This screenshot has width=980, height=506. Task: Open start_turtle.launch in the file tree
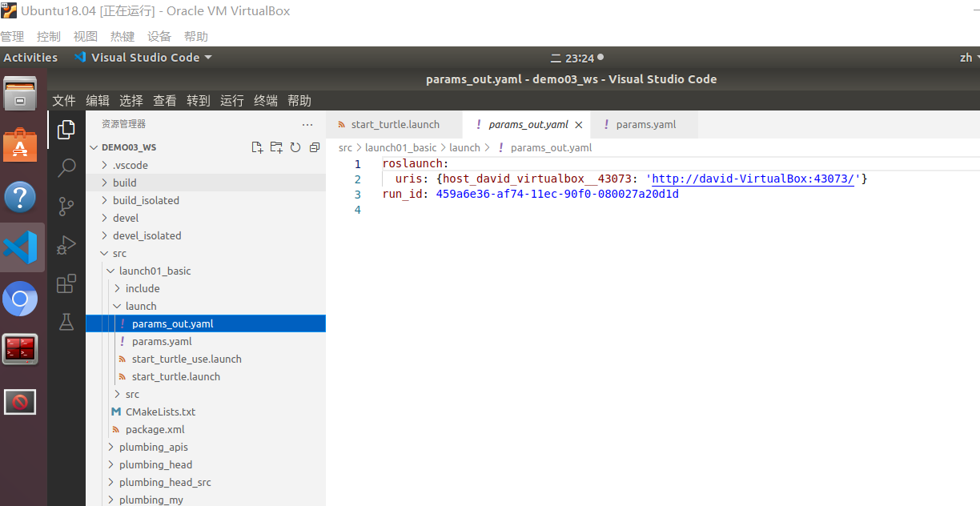point(206,376)
